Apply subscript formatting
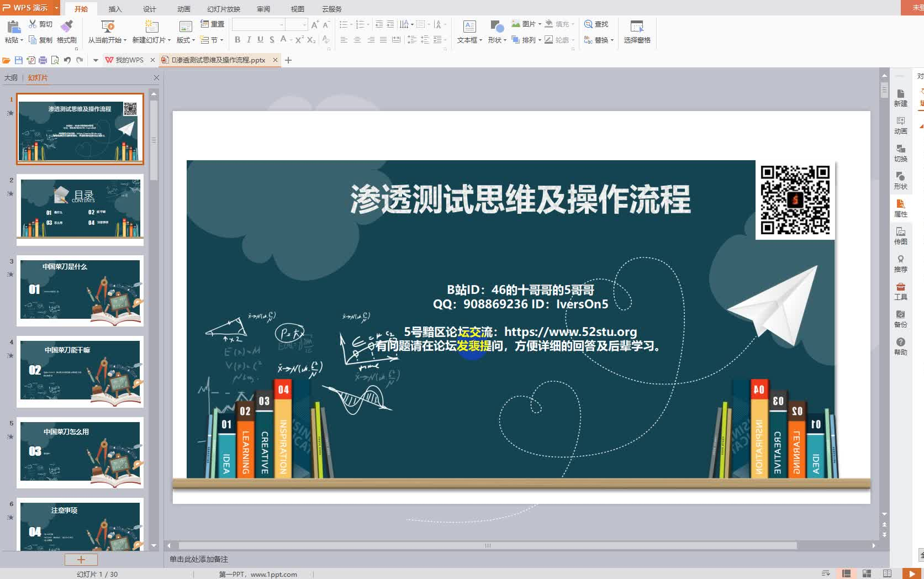Viewport: 924px width, 579px height. [x=311, y=40]
